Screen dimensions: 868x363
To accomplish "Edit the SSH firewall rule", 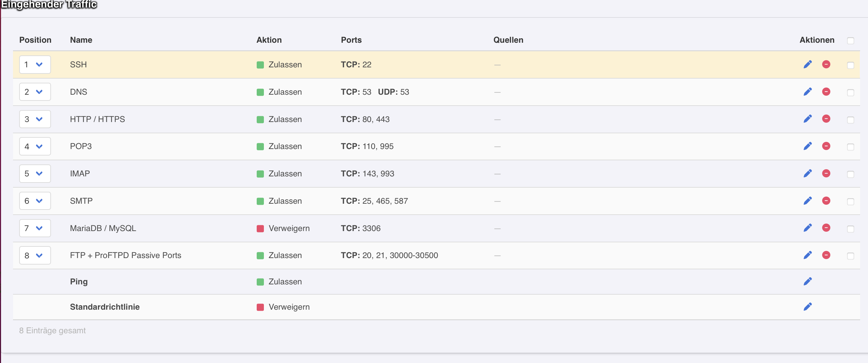I will click(807, 64).
